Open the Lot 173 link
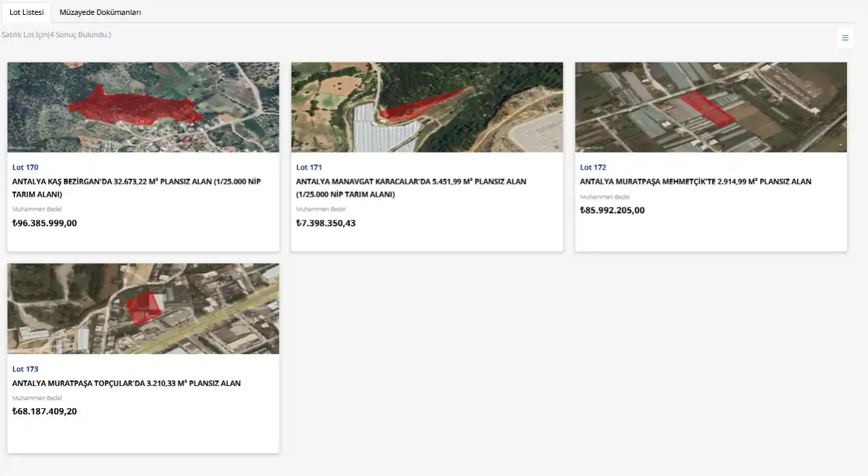 [25, 369]
